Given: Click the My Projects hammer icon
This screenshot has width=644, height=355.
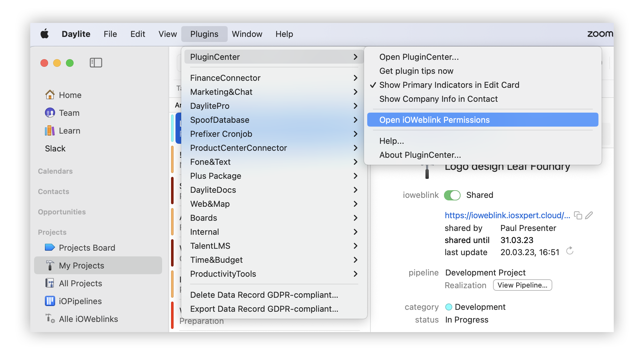Looking at the screenshot, I should [x=50, y=265].
